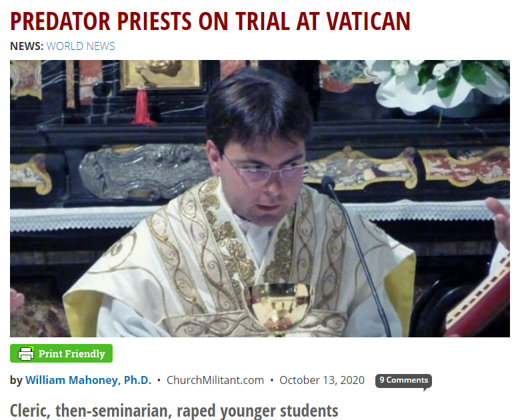Click the NEWS: label above the photo
The height and width of the screenshot is (420, 520).
tap(27, 46)
